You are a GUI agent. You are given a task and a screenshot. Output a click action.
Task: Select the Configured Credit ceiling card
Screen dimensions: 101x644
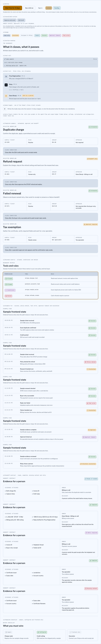click(x=50, y=635)
